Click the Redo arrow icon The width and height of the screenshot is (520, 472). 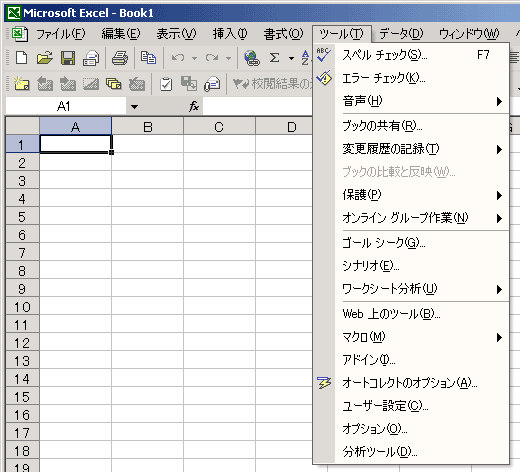pos(212,58)
